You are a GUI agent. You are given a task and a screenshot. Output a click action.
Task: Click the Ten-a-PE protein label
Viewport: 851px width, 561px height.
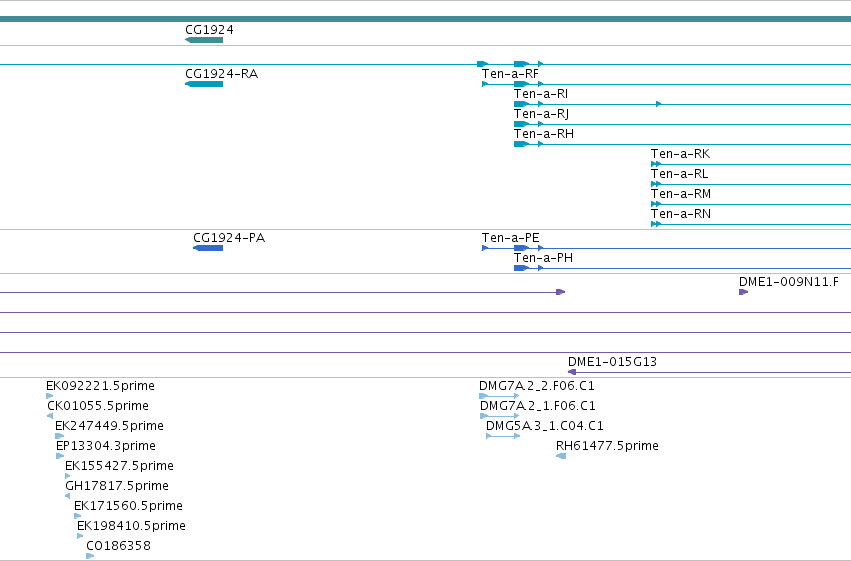[511, 238]
